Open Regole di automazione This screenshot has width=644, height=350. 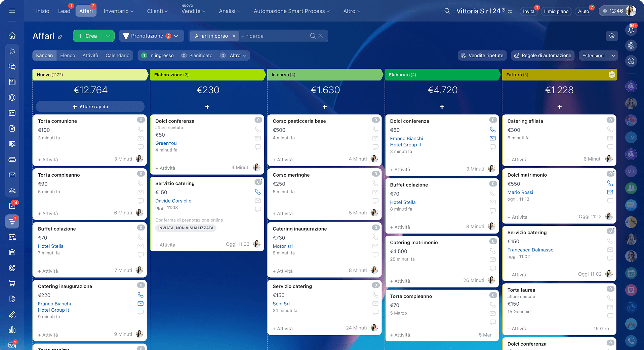(x=543, y=56)
